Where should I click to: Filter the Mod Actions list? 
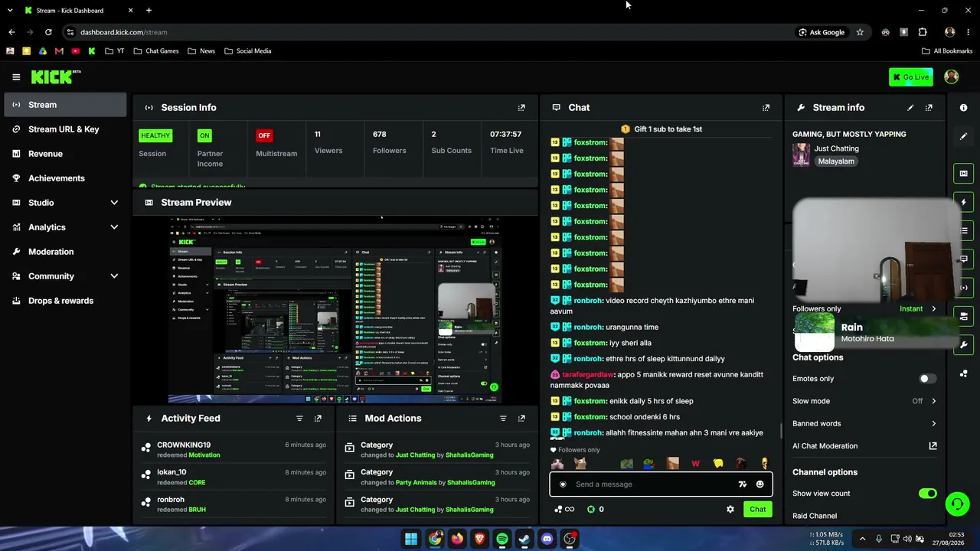click(503, 419)
